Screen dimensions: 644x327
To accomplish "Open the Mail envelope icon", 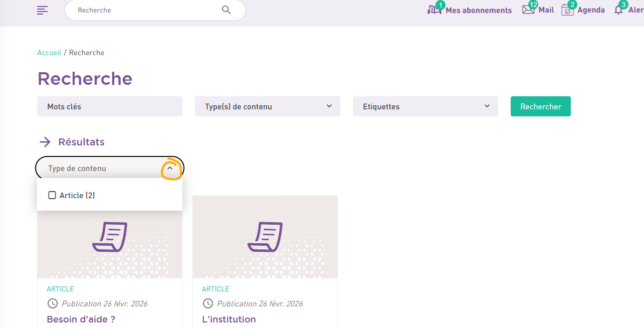I will (x=528, y=10).
